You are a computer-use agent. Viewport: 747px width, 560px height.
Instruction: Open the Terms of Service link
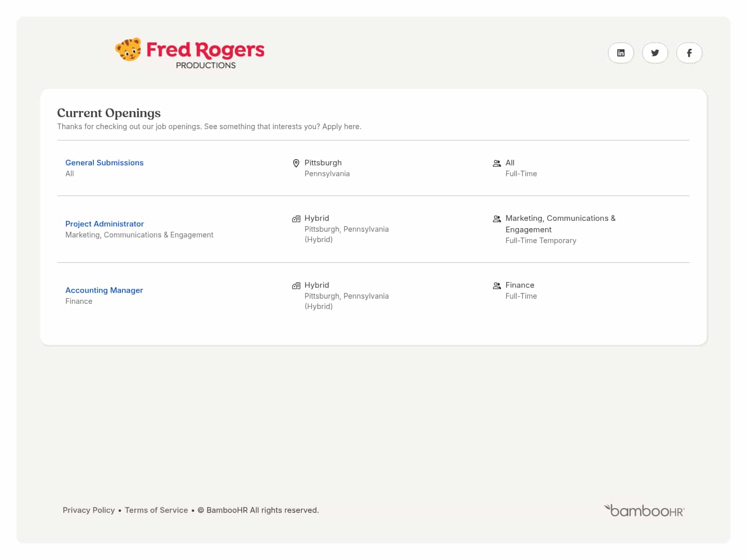156,510
